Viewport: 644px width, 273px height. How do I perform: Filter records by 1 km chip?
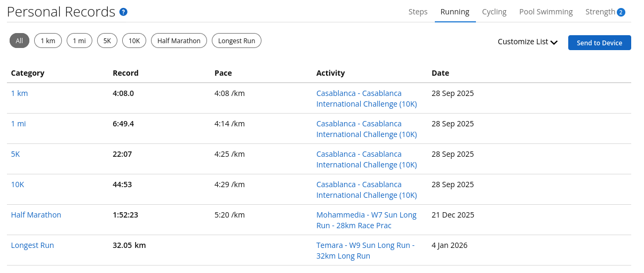tap(48, 41)
